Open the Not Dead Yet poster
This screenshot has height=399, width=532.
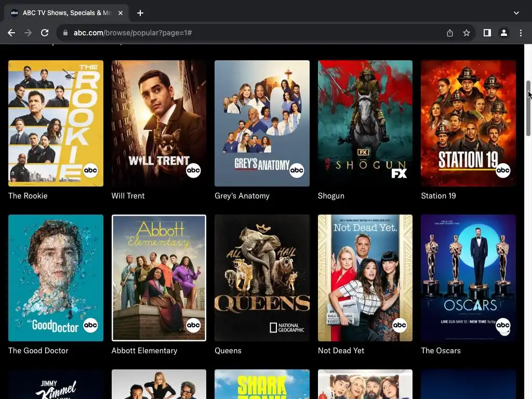(365, 278)
